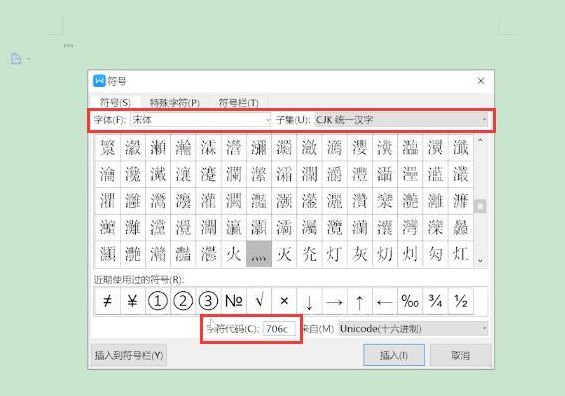Screen dimensions: 565x396
Task: Pick the ¾ three-quarters symbol
Action: (435, 301)
